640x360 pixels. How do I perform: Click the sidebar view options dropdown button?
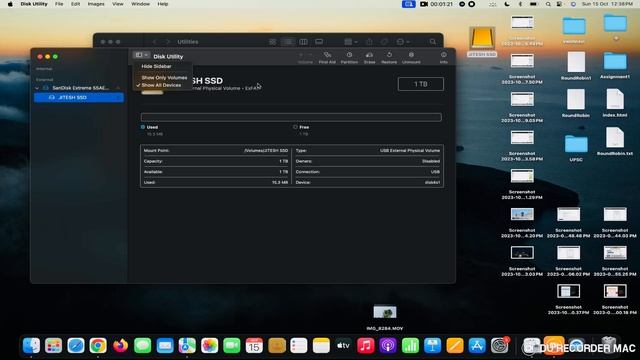pyautogui.click(x=141, y=55)
